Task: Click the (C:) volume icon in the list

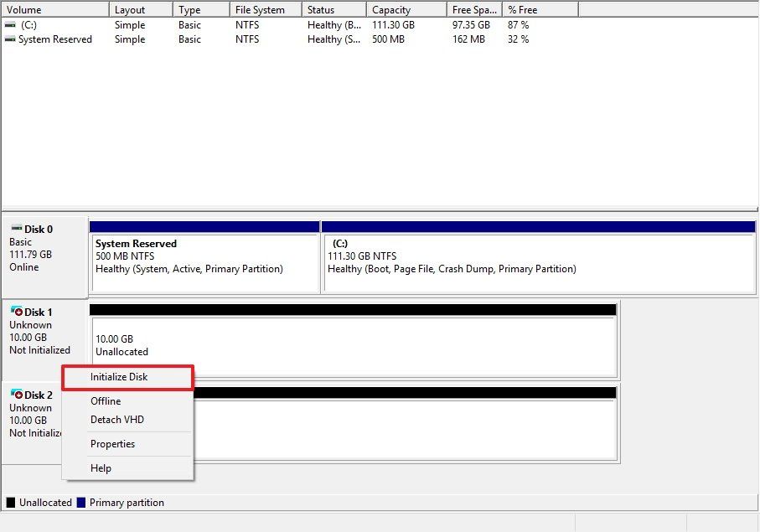Action: pos(8,25)
